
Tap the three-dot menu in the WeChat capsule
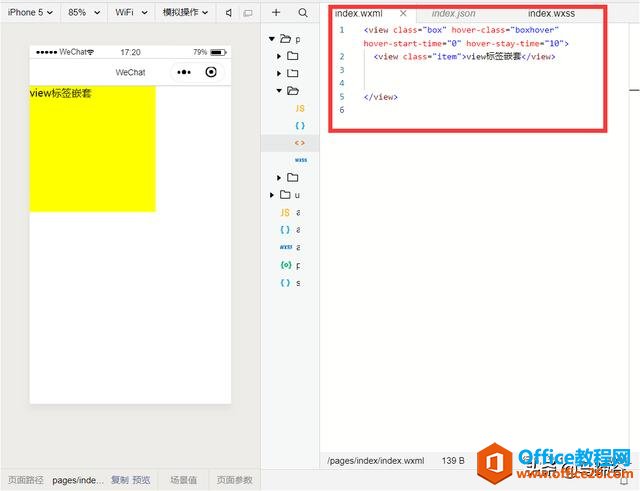coord(185,72)
